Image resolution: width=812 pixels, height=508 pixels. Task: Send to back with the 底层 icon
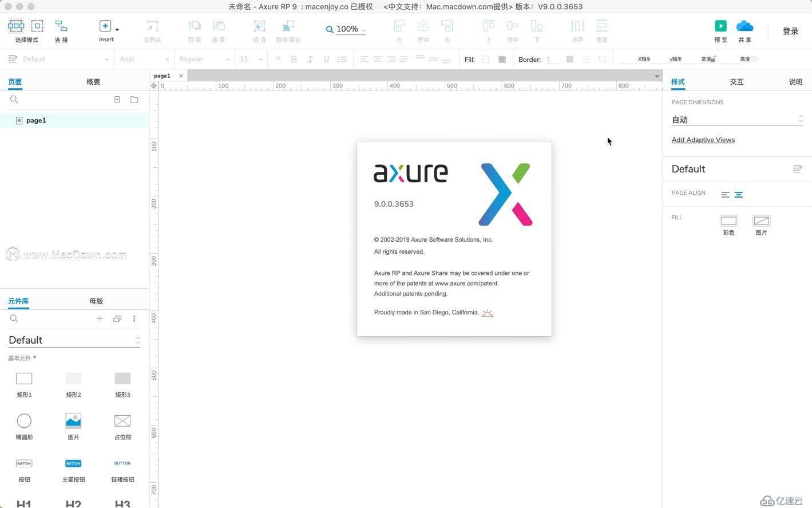pos(219,26)
